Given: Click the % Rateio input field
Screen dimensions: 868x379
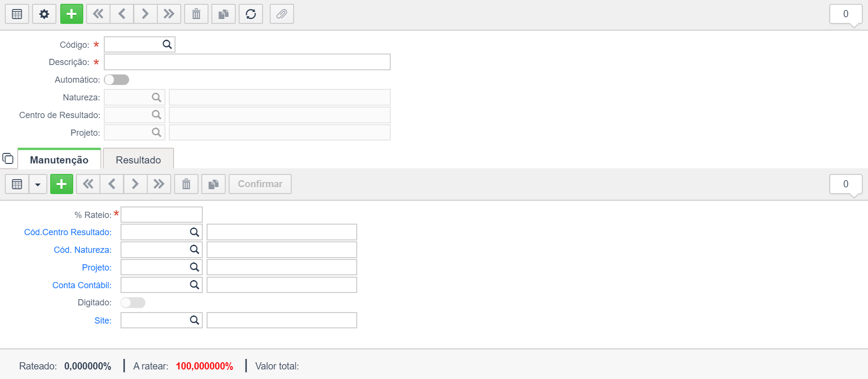Looking at the screenshot, I should pyautogui.click(x=162, y=215).
